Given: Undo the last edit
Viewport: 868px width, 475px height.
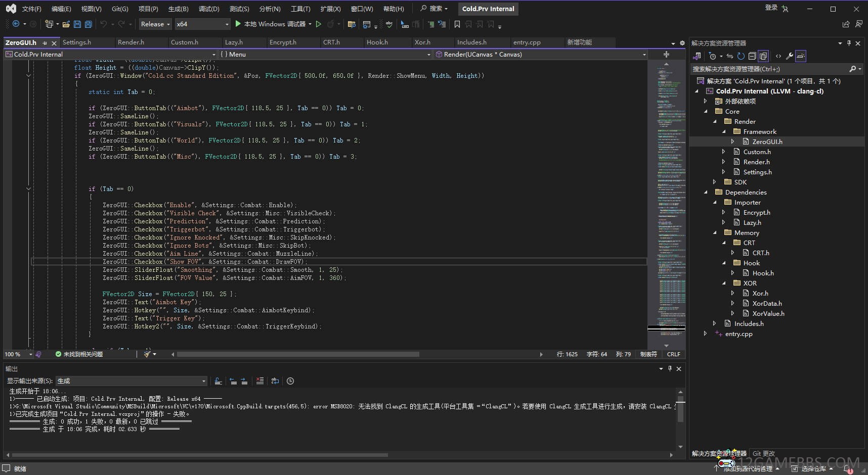Looking at the screenshot, I should [104, 24].
